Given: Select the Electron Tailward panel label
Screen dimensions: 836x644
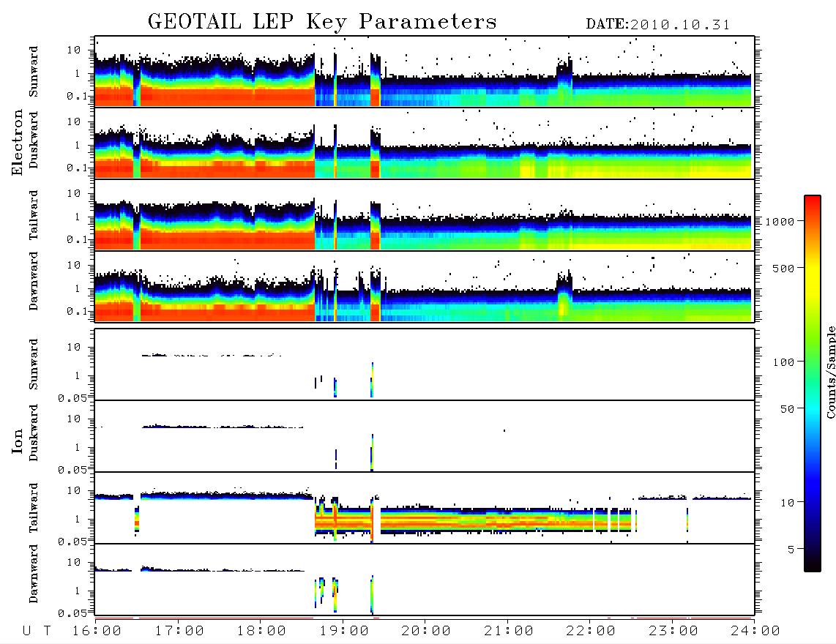Looking at the screenshot, I should point(34,214).
